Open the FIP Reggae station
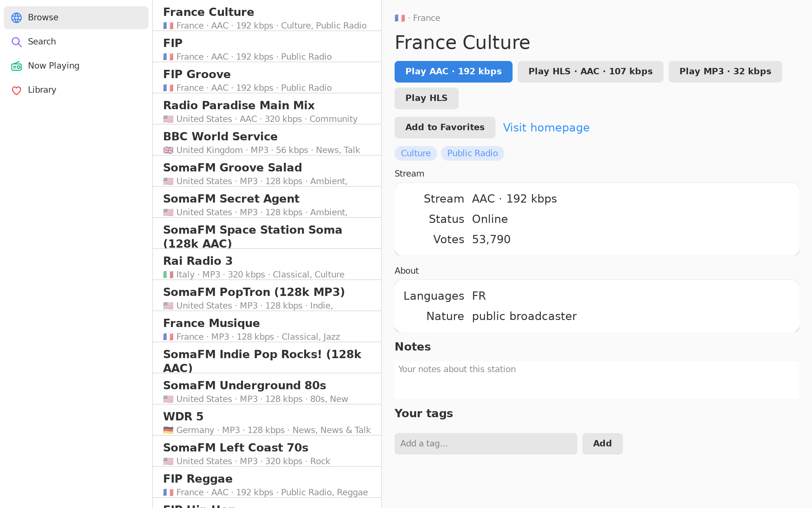The image size is (812, 508). pyautogui.click(x=267, y=482)
